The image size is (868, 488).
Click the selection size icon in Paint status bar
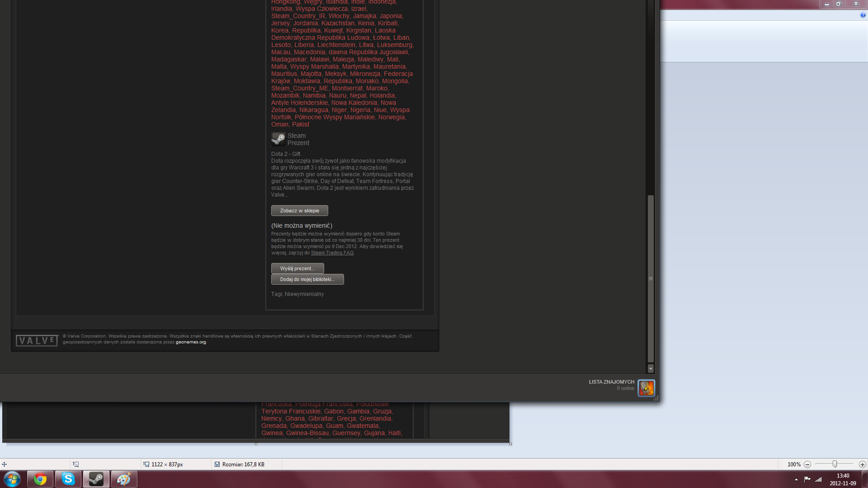[76, 465]
